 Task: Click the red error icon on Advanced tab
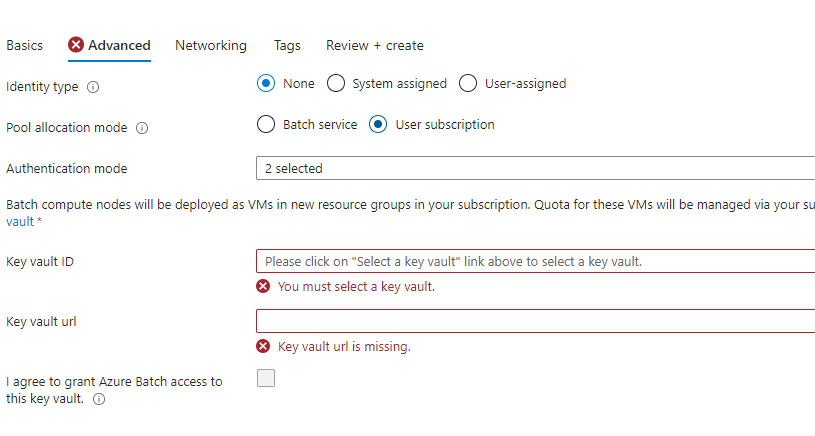click(76, 45)
